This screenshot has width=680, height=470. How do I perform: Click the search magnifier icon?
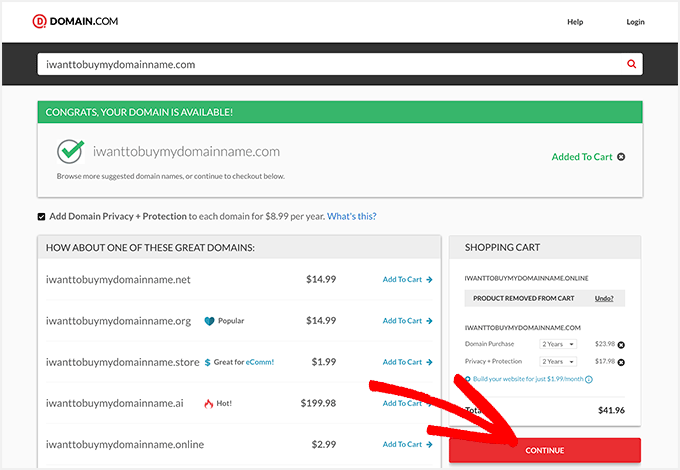click(631, 64)
